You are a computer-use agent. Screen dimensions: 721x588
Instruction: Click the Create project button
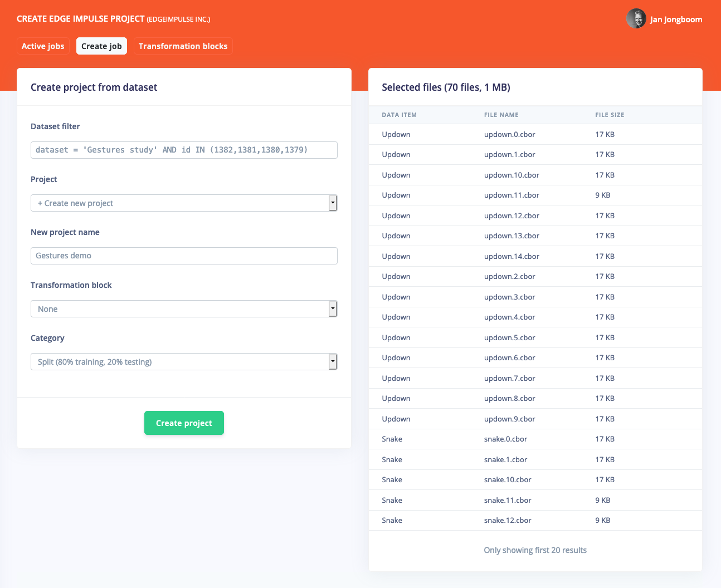[x=184, y=423]
